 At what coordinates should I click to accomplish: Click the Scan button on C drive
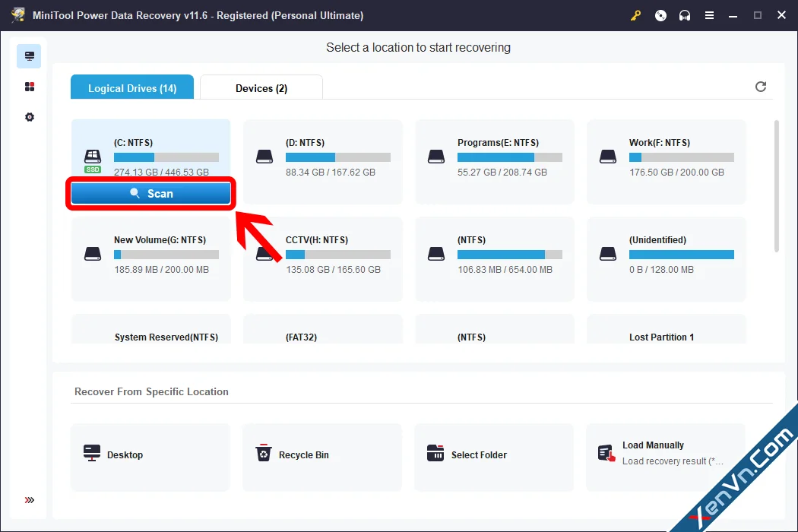[x=150, y=194]
